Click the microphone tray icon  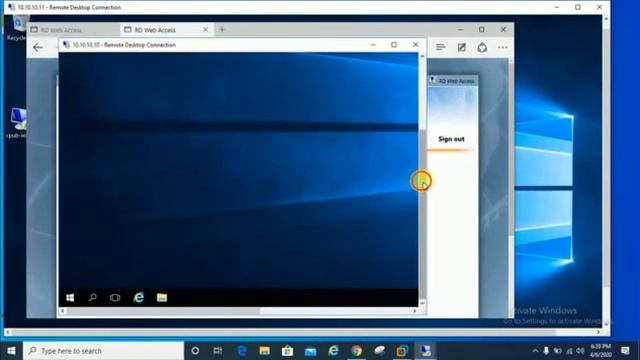(546, 351)
